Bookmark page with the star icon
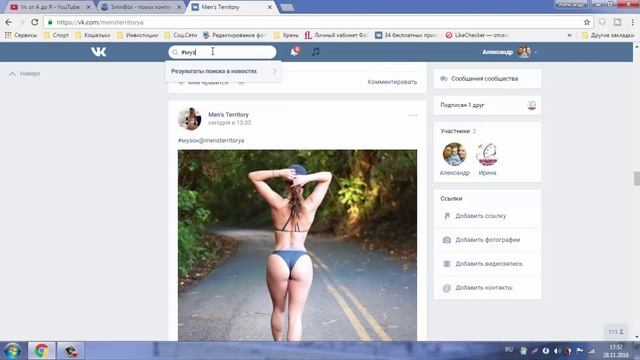The width and height of the screenshot is (640, 360). pos(587,22)
